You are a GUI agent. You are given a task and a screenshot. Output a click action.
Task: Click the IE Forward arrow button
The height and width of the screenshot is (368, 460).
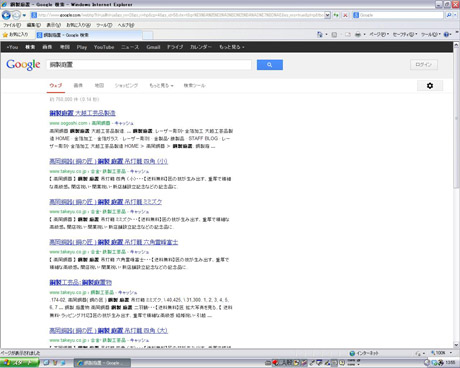[16, 15]
